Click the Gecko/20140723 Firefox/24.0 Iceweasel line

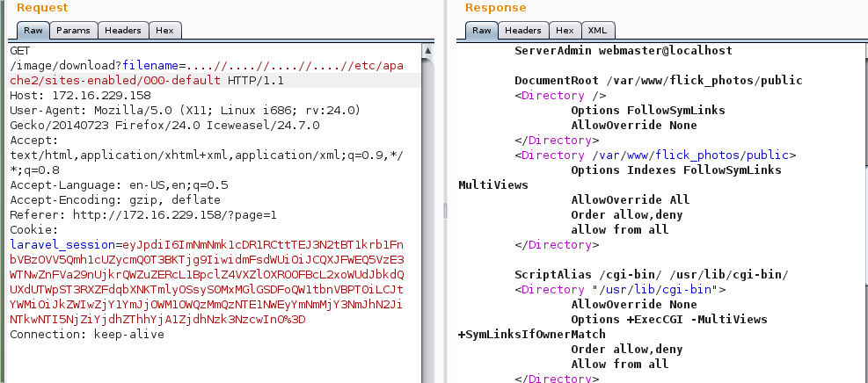point(165,126)
